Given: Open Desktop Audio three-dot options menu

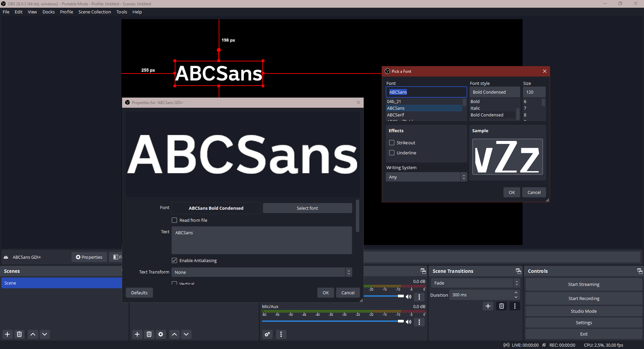Looking at the screenshot, I should [x=419, y=297].
